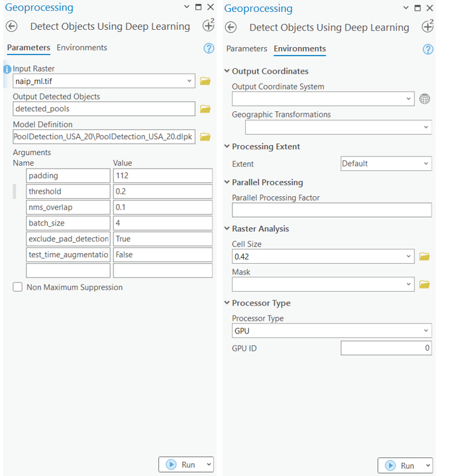449x476 pixels.
Task: Switch to Parameters tab in right pane
Action: coord(246,49)
